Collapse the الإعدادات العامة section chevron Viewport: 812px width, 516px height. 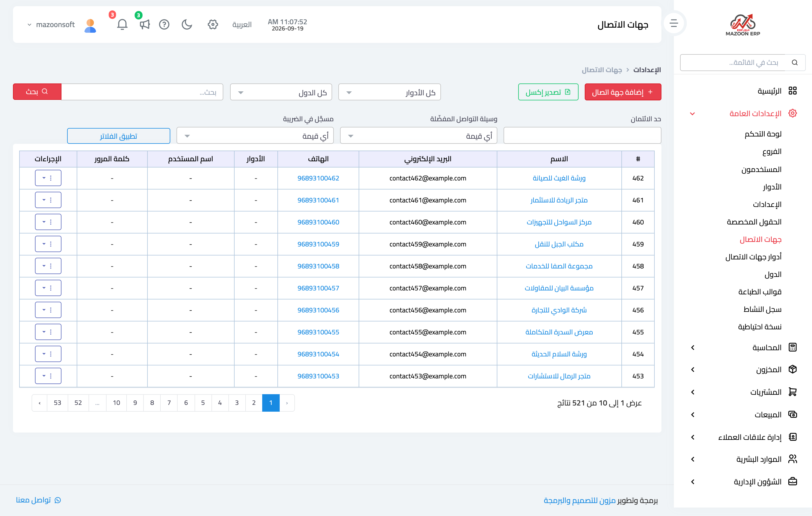(693, 114)
